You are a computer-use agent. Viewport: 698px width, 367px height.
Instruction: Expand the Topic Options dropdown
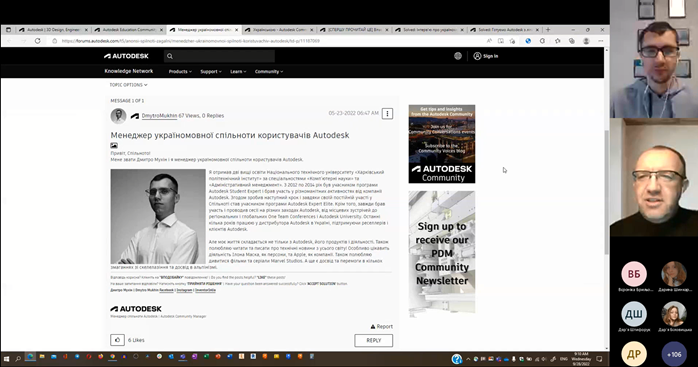tap(128, 85)
